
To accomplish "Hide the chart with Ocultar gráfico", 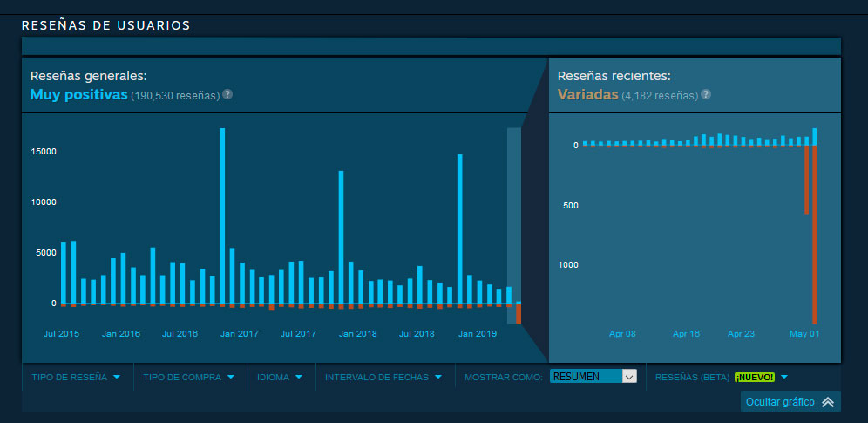I will click(x=780, y=402).
